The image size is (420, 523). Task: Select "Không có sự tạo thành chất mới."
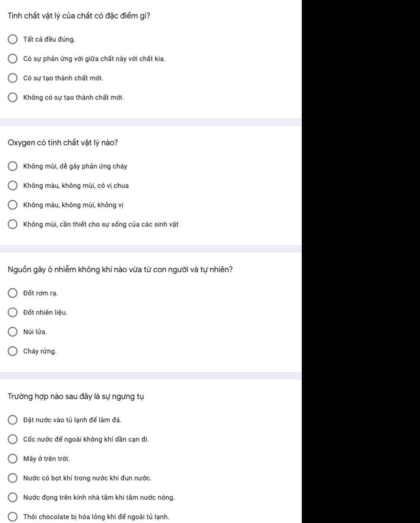[13, 98]
